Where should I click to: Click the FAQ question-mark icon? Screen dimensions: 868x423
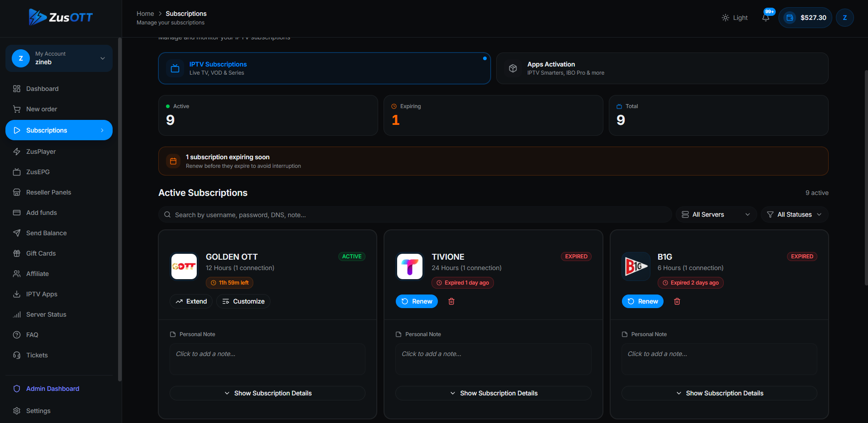point(17,335)
